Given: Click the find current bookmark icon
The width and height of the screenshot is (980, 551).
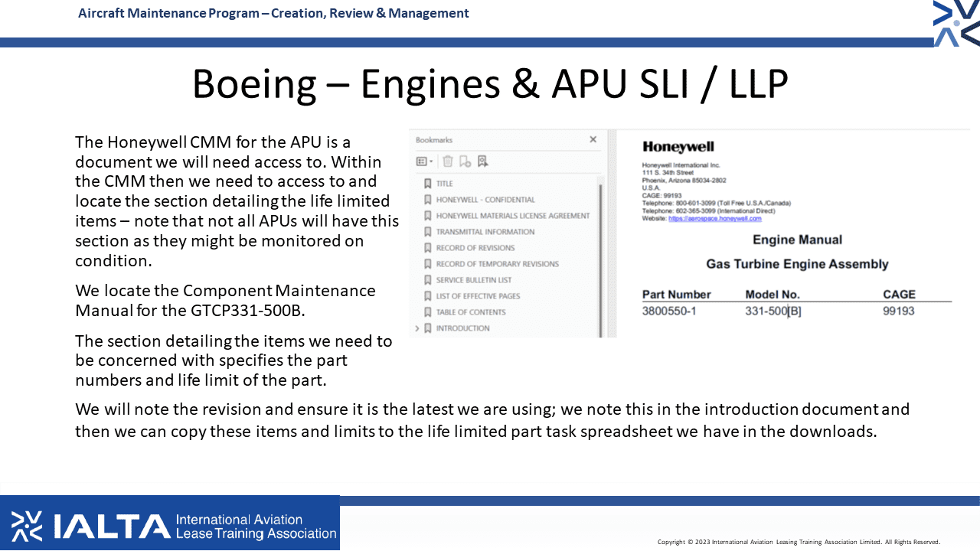Looking at the screenshot, I should tap(482, 161).
